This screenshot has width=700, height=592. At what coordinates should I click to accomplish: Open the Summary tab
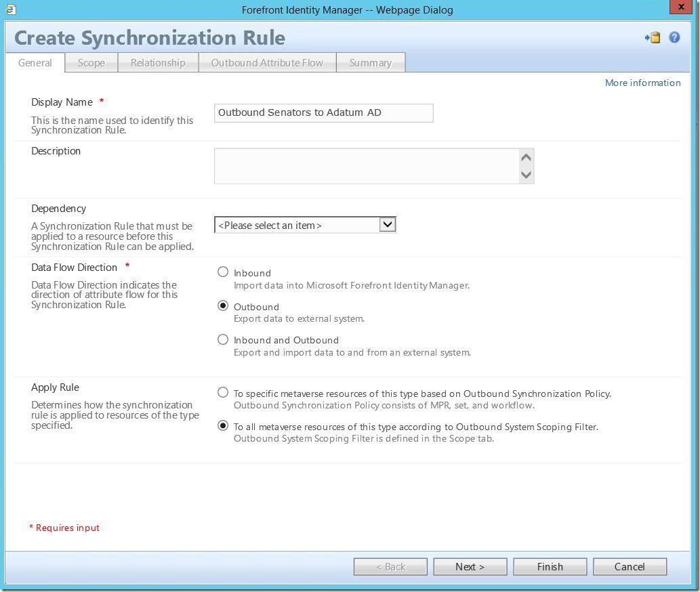point(371,63)
